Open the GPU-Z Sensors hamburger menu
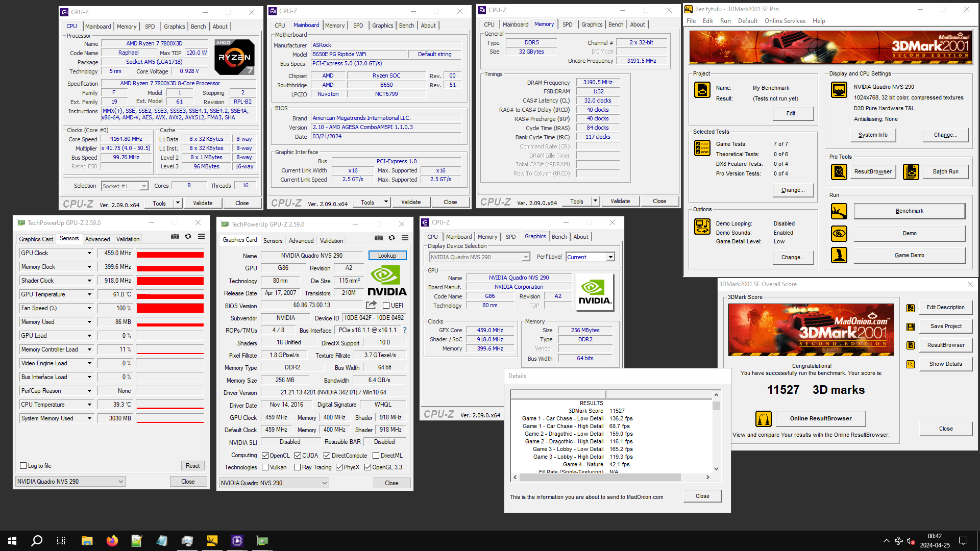Viewport: 980px width, 551px height. point(202,236)
